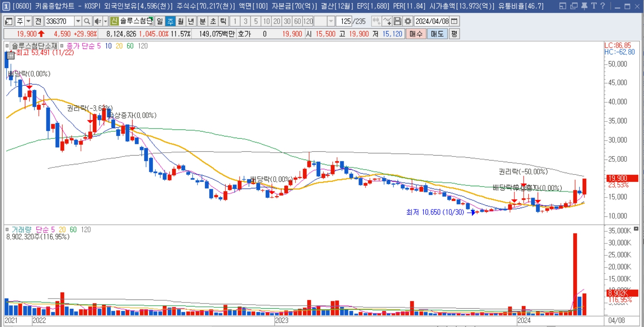Open the stock code search magnifier
This screenshot has height=327, width=644.
[87, 21]
